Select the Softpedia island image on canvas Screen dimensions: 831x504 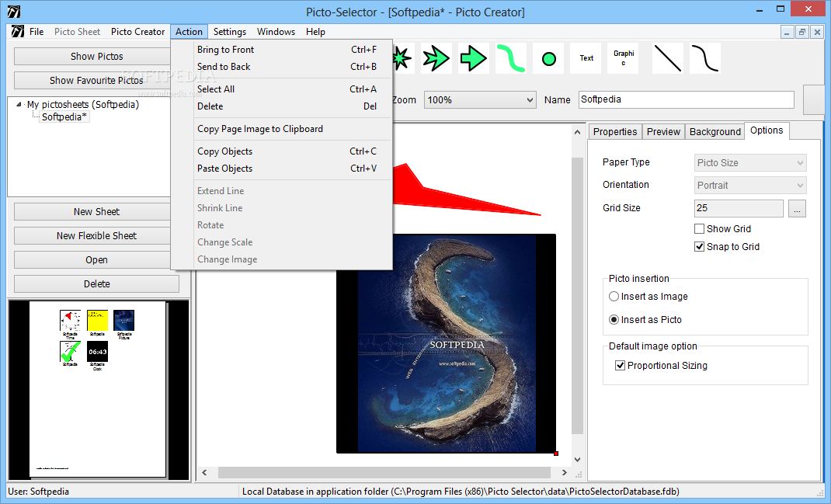coord(447,343)
